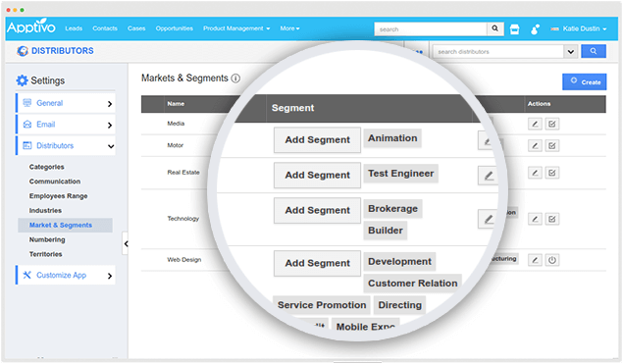Click the Settings gear icon
Screen dimensions: 623x364
tap(22, 80)
